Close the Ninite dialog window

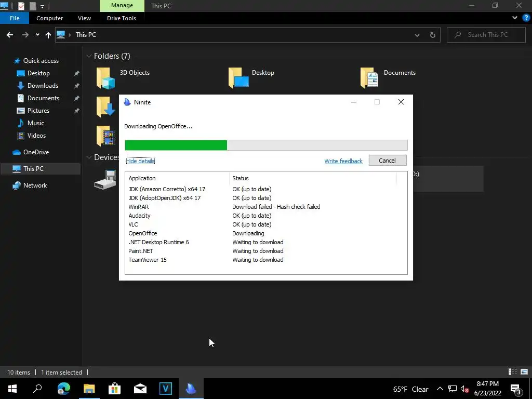(401, 102)
